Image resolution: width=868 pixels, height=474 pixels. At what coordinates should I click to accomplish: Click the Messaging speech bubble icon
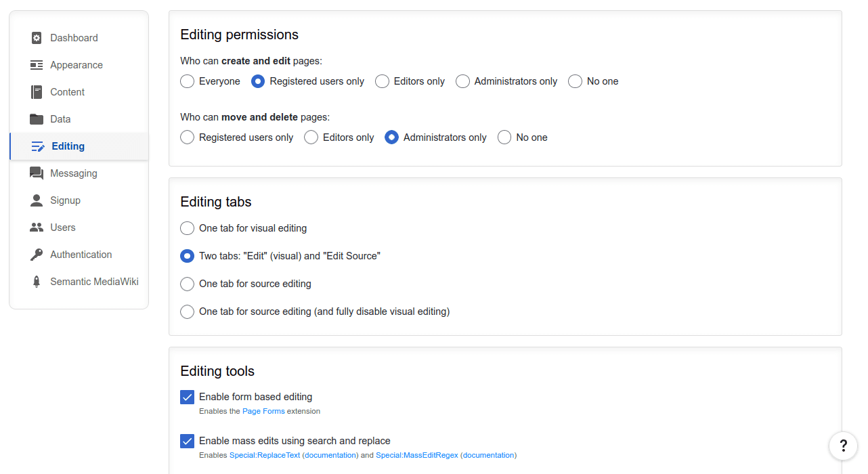[x=36, y=173]
